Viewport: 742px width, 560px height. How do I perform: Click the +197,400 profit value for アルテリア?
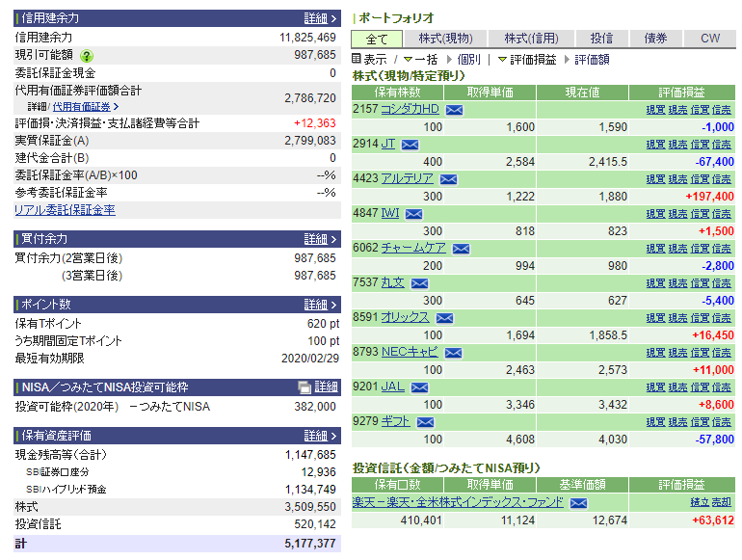click(x=709, y=197)
